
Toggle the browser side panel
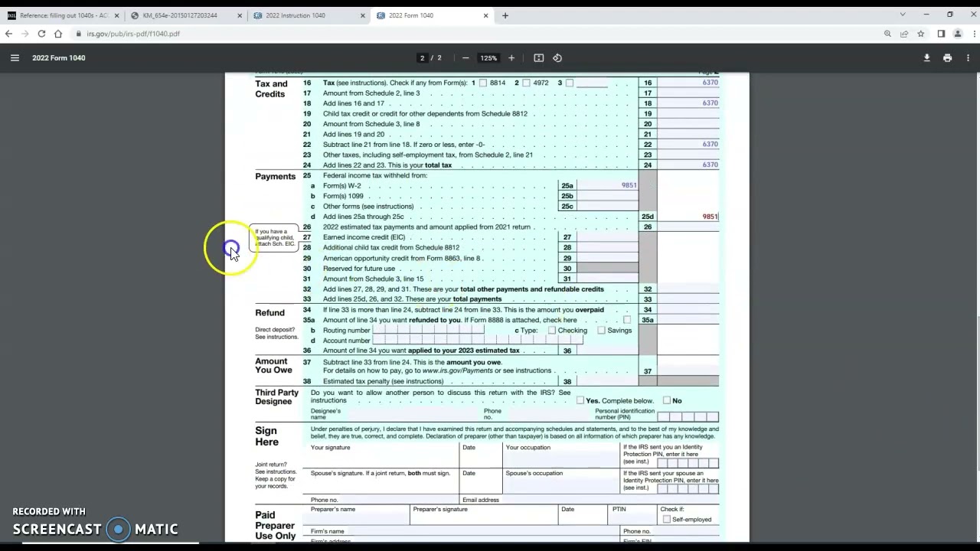[x=941, y=34]
